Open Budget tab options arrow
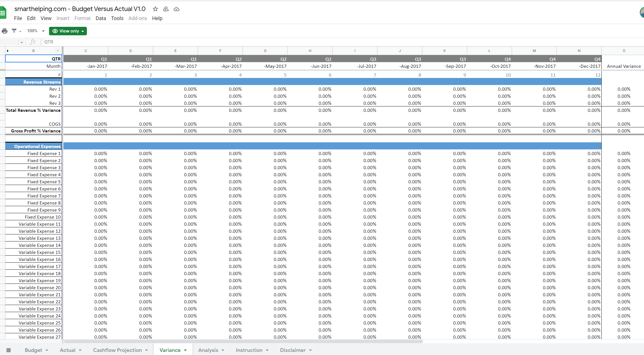Viewport: 644px width, 355px height. tap(47, 350)
